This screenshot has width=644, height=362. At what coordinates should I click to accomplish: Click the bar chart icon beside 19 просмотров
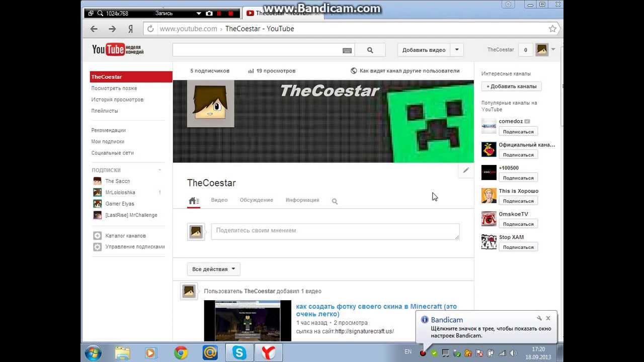point(251,71)
